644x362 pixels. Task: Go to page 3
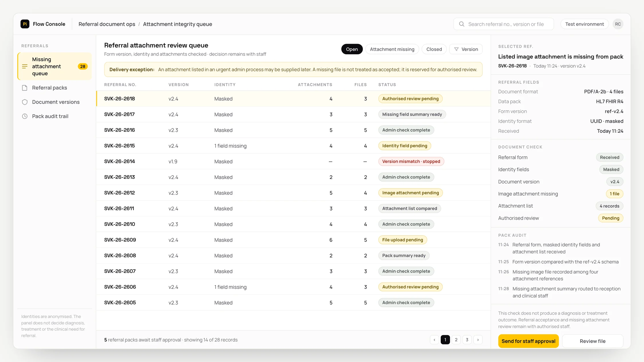click(x=467, y=340)
